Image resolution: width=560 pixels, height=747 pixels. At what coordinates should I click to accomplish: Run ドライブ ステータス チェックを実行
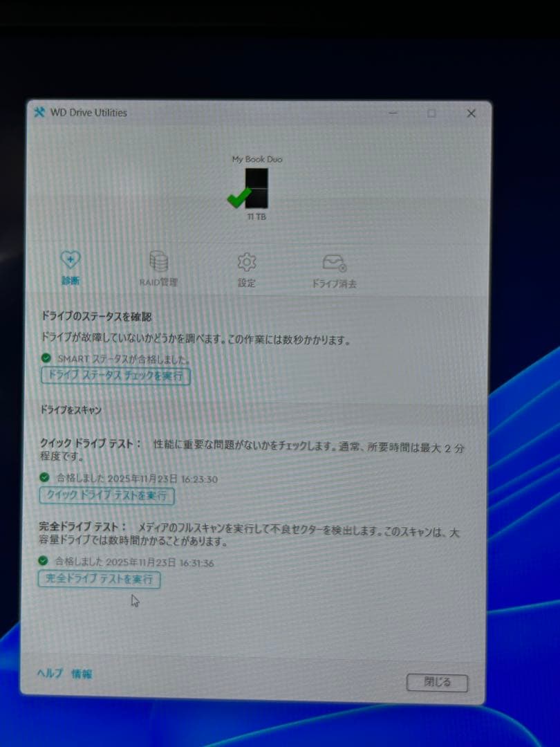coord(115,376)
